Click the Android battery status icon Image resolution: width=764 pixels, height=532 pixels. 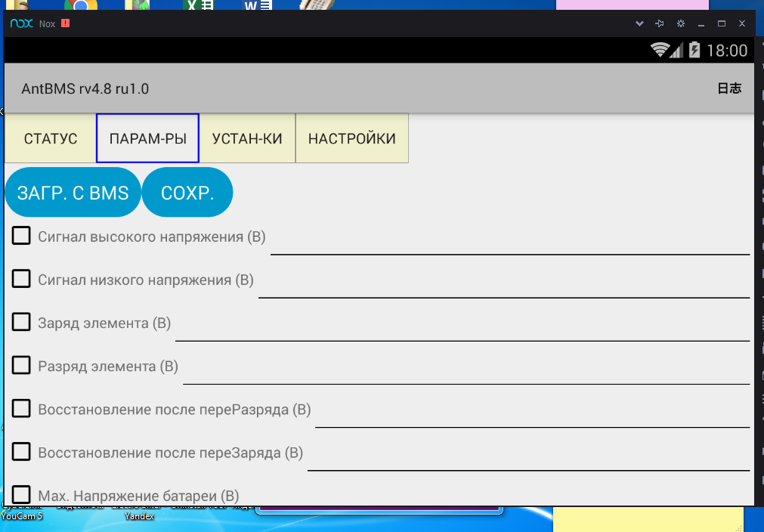click(694, 51)
